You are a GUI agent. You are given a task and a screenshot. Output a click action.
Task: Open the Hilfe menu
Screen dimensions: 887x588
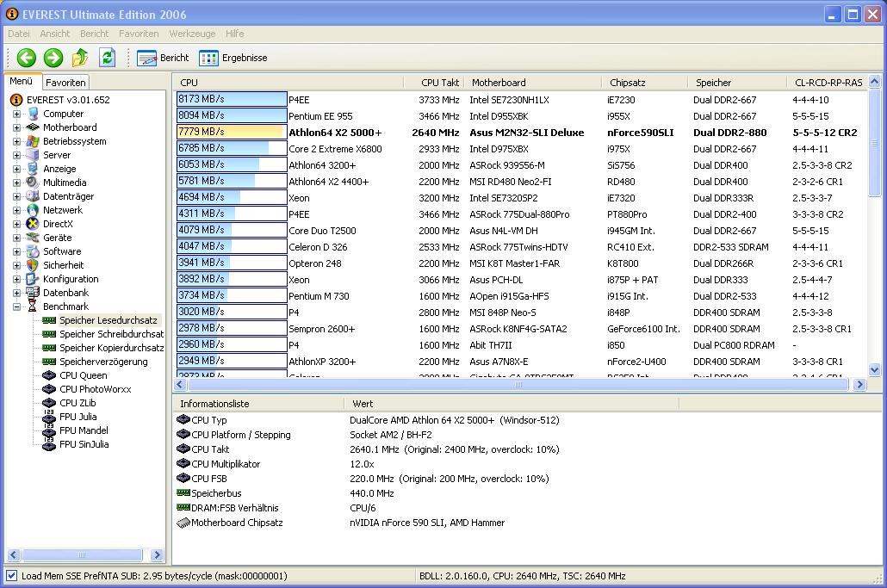[235, 34]
